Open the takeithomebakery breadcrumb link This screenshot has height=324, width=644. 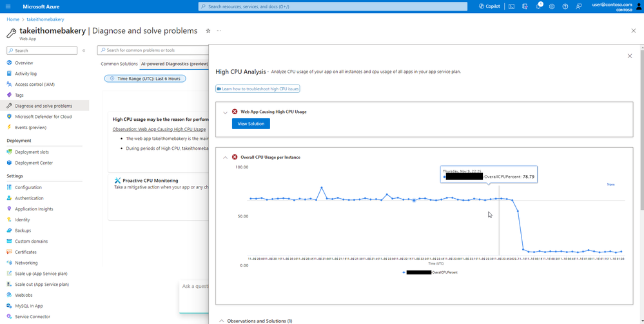pos(46,19)
